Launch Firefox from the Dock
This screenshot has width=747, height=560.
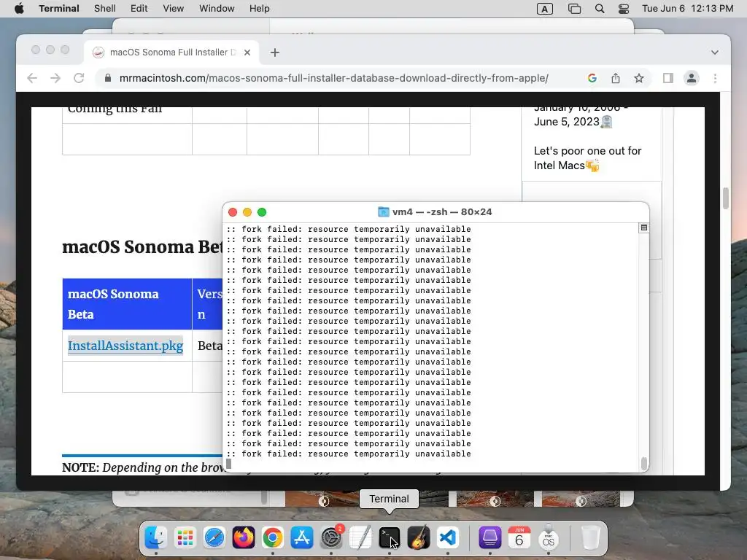pos(244,538)
